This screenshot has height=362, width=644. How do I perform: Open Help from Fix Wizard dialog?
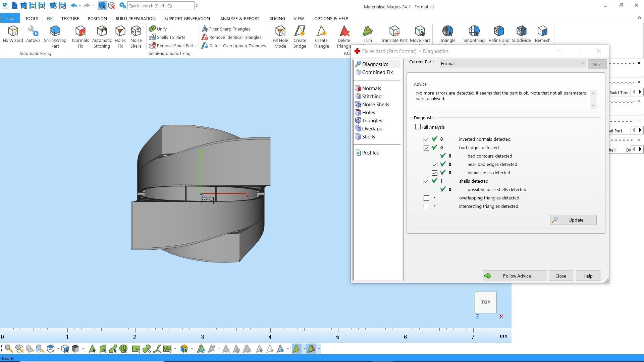tap(588, 276)
